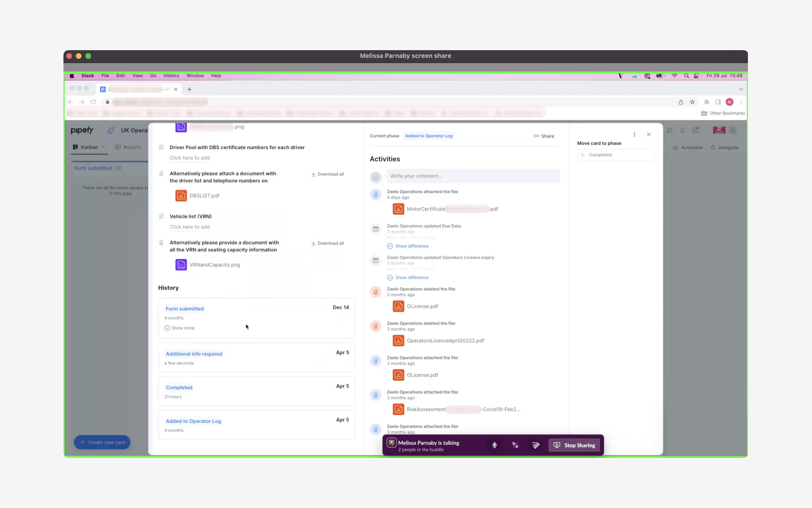Switch to the Reports tab

click(128, 147)
